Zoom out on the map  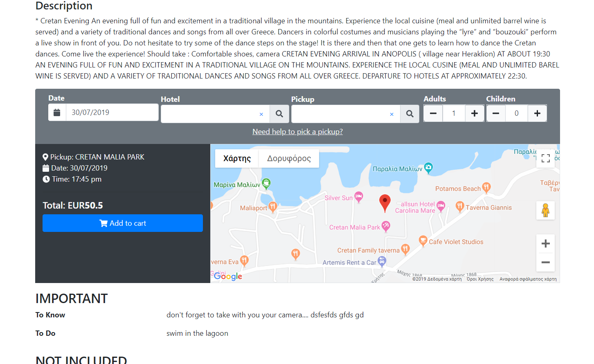[545, 262]
